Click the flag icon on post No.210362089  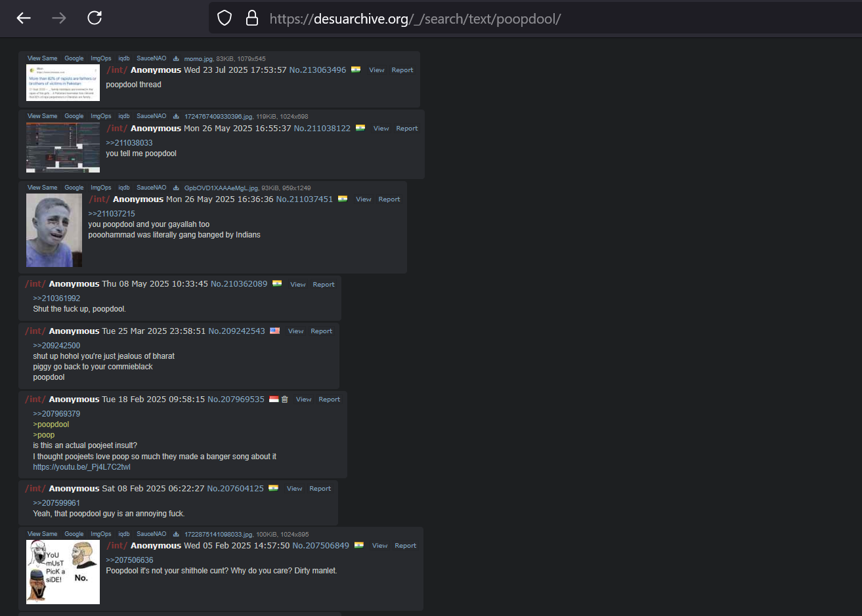pyautogui.click(x=277, y=284)
